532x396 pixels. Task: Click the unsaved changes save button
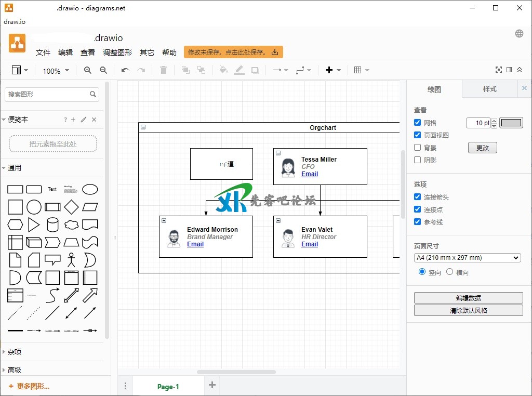click(x=233, y=52)
